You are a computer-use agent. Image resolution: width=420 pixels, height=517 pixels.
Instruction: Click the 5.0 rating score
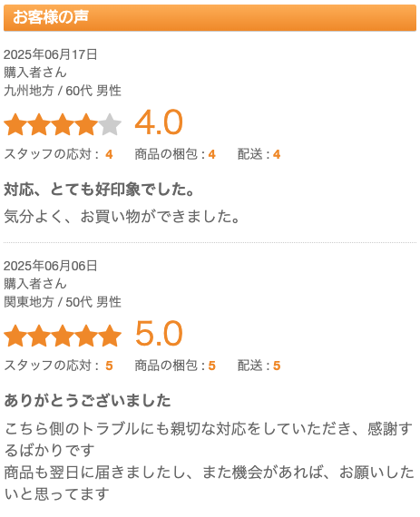coord(159,334)
